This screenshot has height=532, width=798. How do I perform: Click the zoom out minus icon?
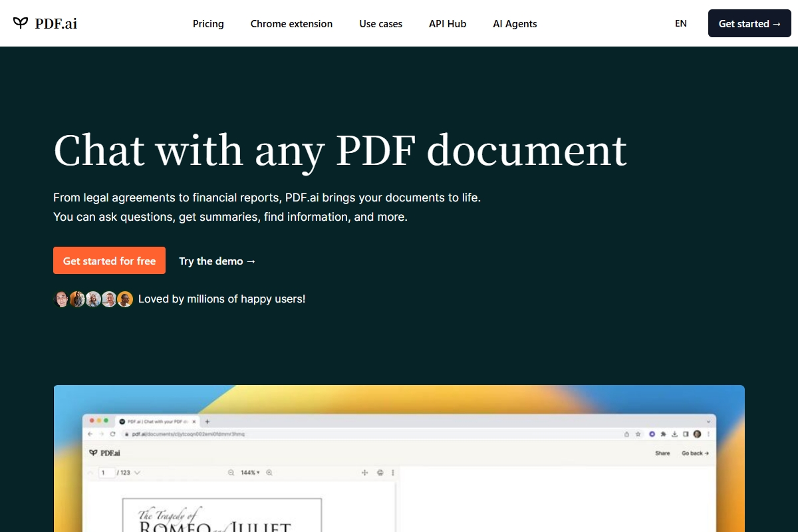[x=231, y=472]
